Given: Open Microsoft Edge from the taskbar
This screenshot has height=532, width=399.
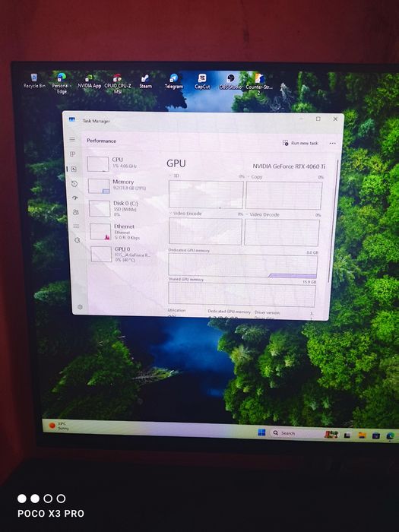Looking at the screenshot, I should point(390,436).
